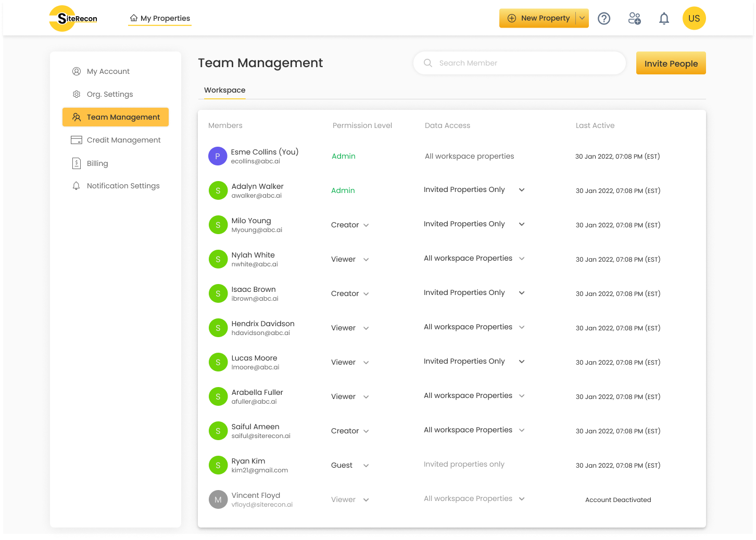The image size is (756, 540).
Task: Select the Team Management icon
Action: pos(77,117)
